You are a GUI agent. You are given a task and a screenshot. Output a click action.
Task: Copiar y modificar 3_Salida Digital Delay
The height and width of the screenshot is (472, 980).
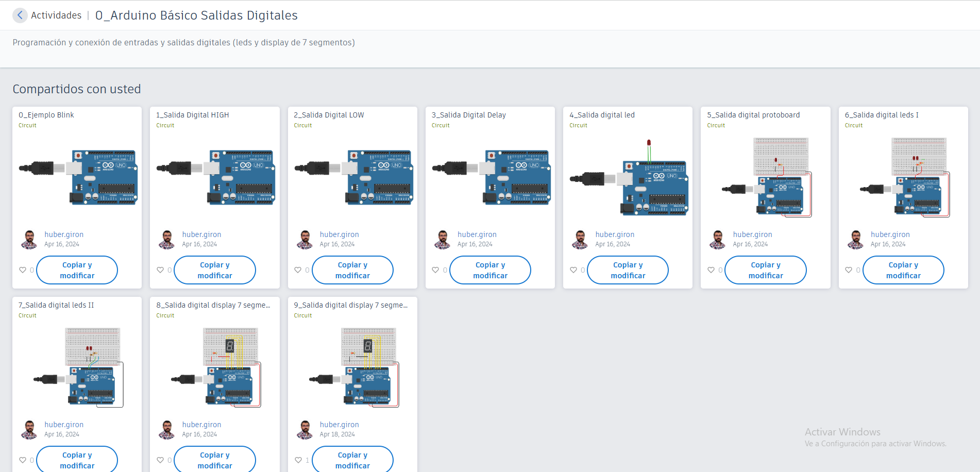pyautogui.click(x=490, y=270)
